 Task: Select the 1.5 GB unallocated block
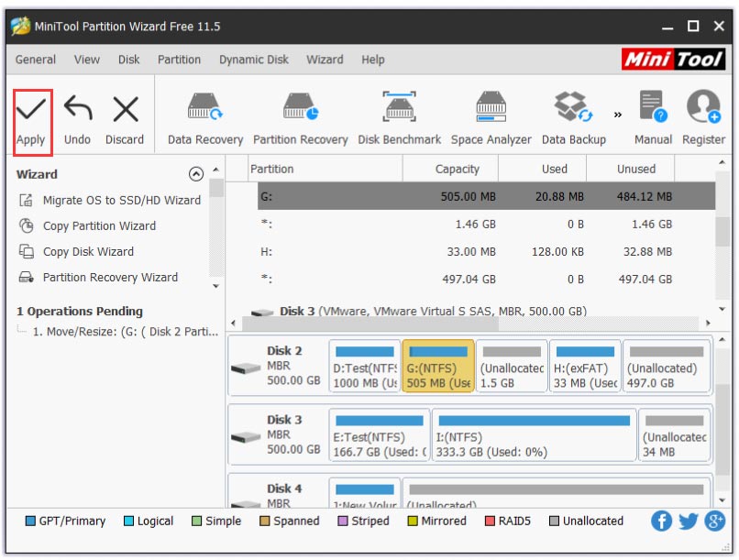pos(512,366)
